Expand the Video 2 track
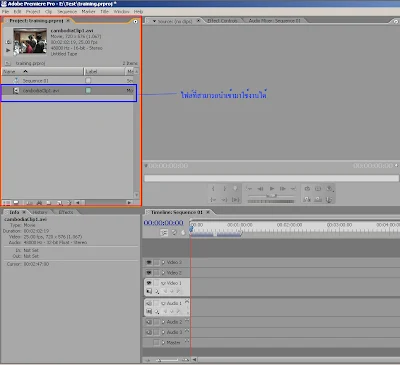The image size is (400, 365). coord(163,273)
